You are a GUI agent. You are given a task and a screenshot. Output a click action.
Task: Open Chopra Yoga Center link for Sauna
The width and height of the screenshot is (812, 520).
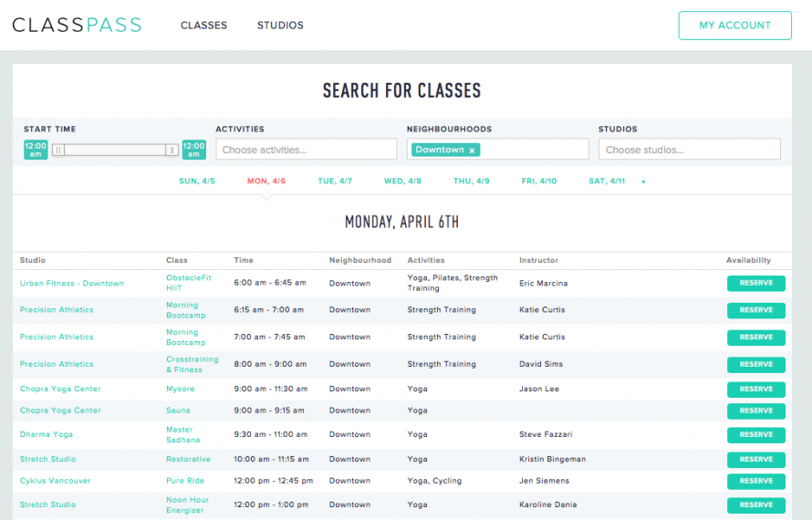60,411
